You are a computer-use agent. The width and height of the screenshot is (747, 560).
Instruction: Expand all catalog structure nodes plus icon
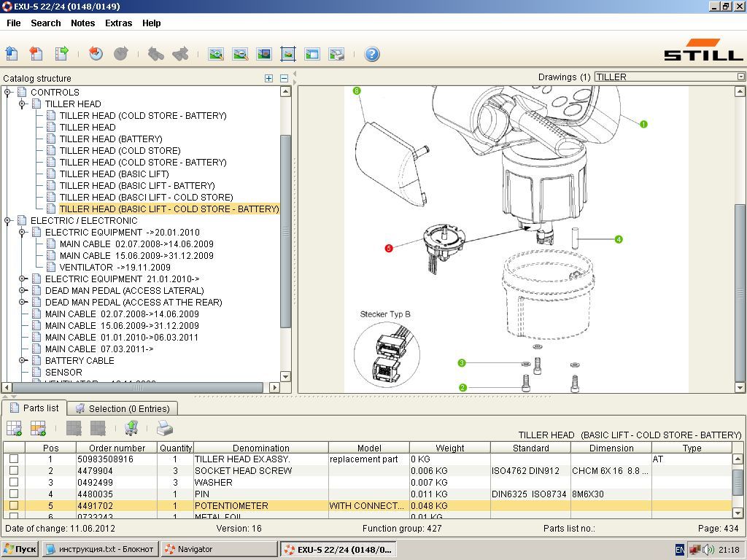click(268, 78)
